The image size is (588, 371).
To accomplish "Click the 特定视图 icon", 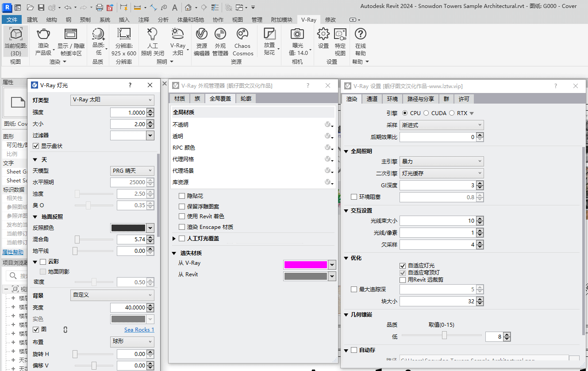I will click(340, 34).
